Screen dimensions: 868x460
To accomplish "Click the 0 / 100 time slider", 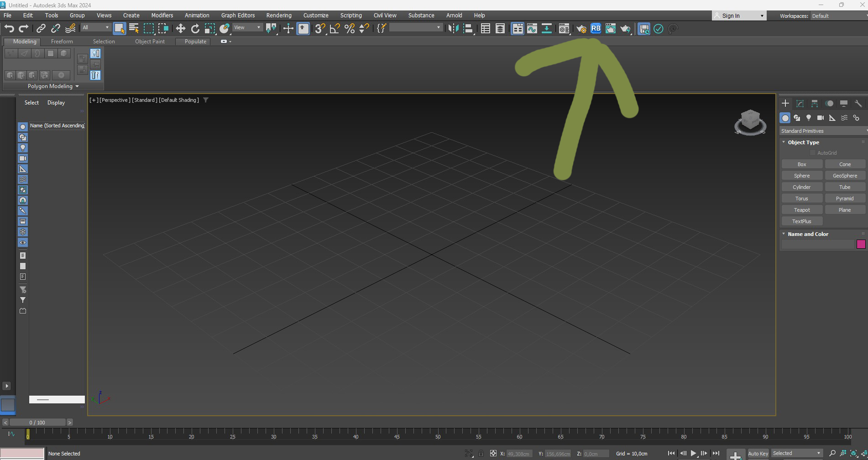I will click(37, 423).
